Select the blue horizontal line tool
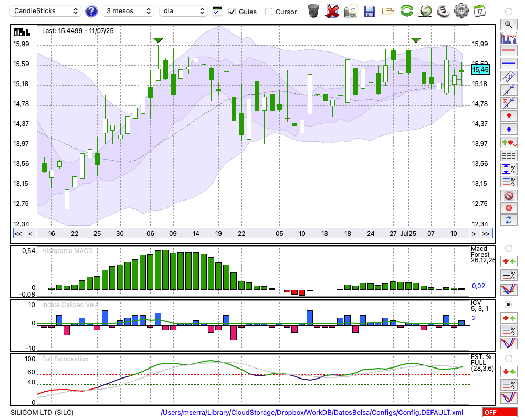Image resolution: width=525 pixels, height=420 pixels. (x=509, y=63)
